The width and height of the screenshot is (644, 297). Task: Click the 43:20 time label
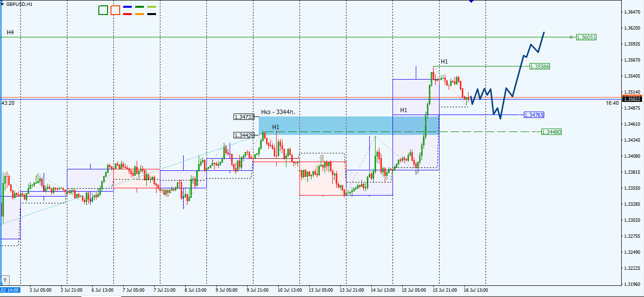coord(8,103)
